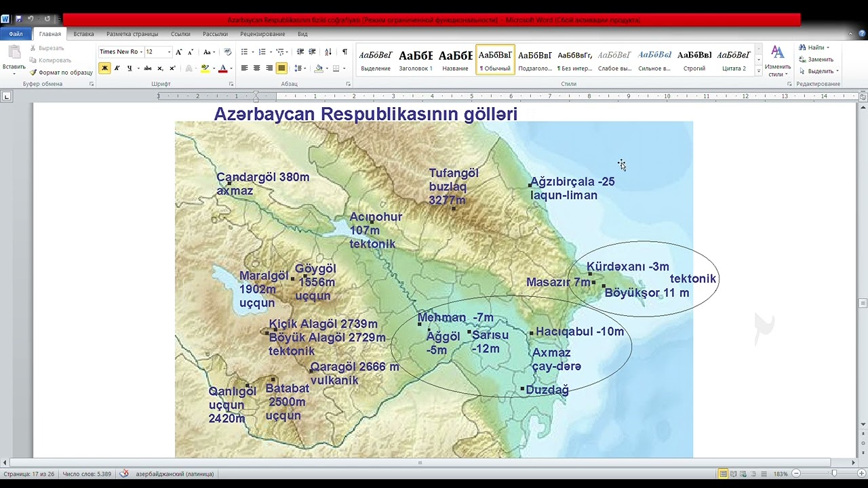Apply the Строгий style

pos(694,60)
